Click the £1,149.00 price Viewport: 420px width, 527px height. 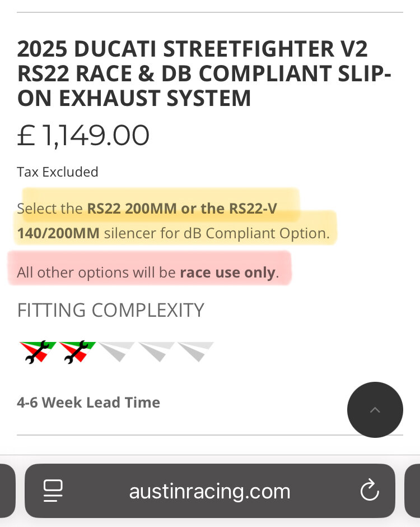83,136
